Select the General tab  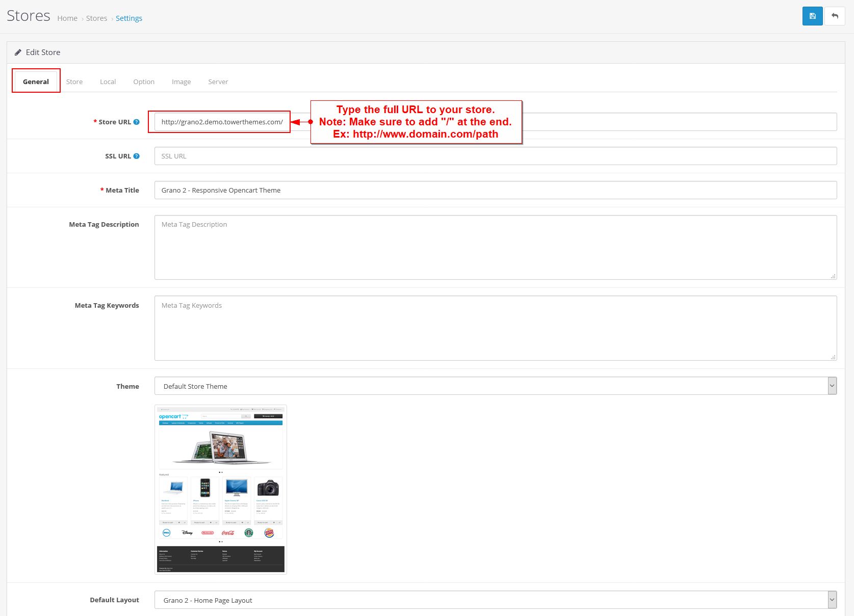[x=36, y=82]
